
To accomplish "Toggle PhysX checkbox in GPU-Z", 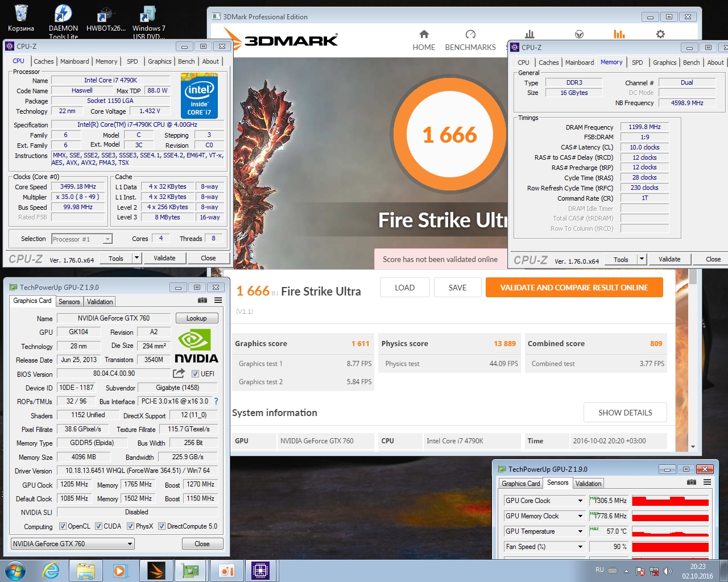I will point(130,526).
